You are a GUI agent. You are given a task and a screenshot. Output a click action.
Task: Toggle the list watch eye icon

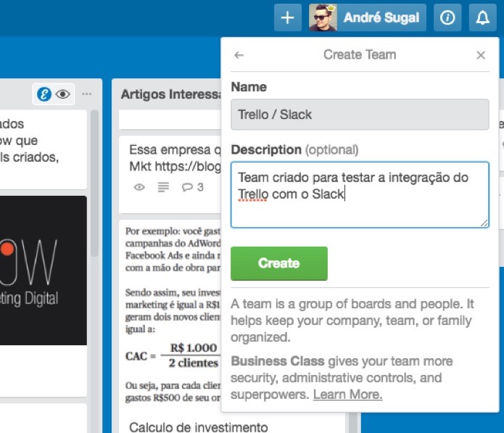tap(62, 94)
